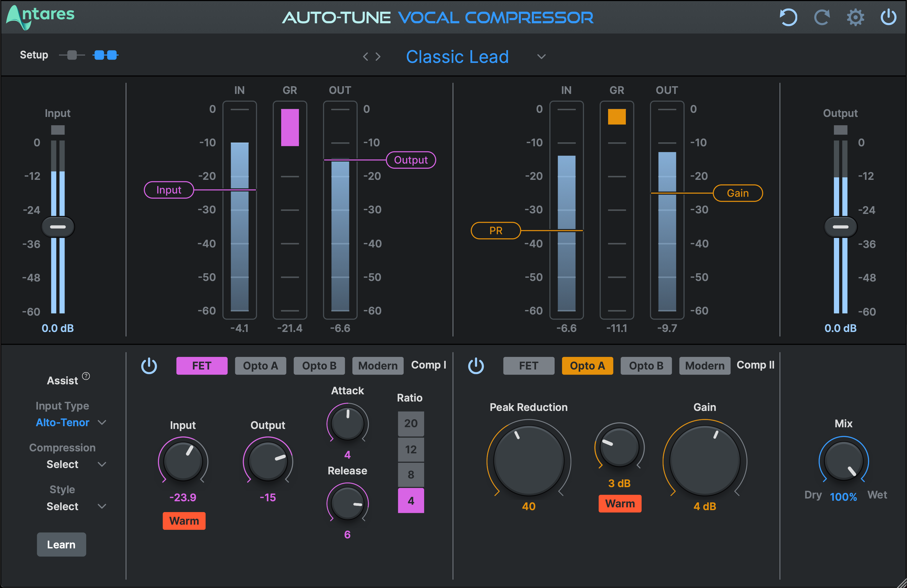Switch Comp I to Opto B mode
The height and width of the screenshot is (588, 907).
[319, 365]
